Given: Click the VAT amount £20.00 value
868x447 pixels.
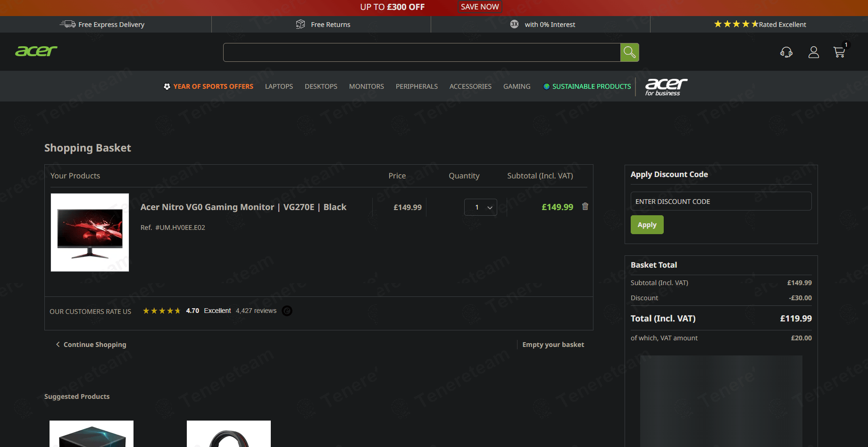Looking at the screenshot, I should [801, 338].
